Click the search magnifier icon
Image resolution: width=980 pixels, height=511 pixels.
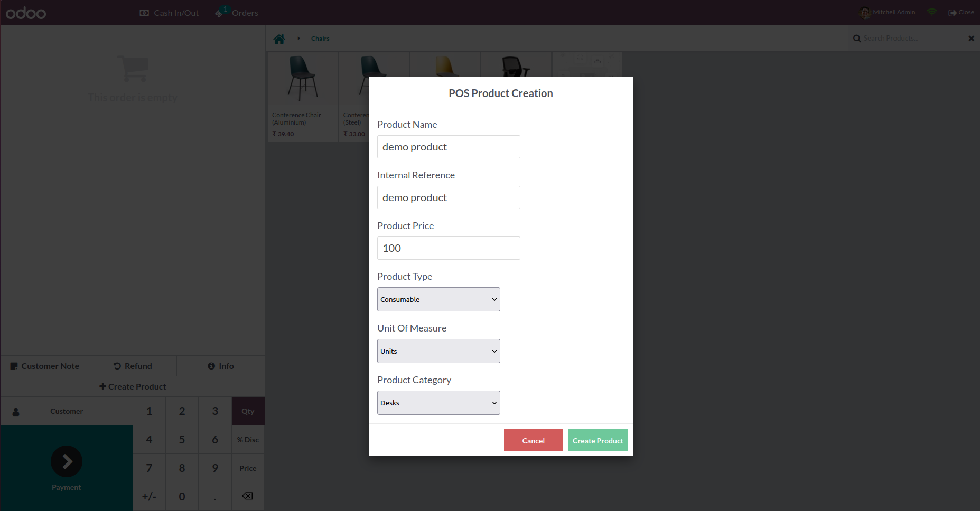coord(857,39)
